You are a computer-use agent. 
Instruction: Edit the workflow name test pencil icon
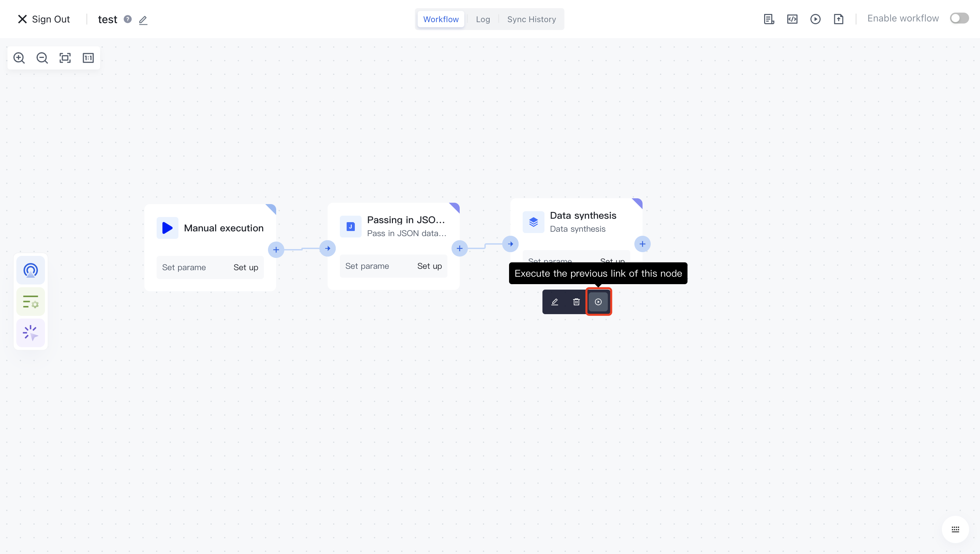143,20
